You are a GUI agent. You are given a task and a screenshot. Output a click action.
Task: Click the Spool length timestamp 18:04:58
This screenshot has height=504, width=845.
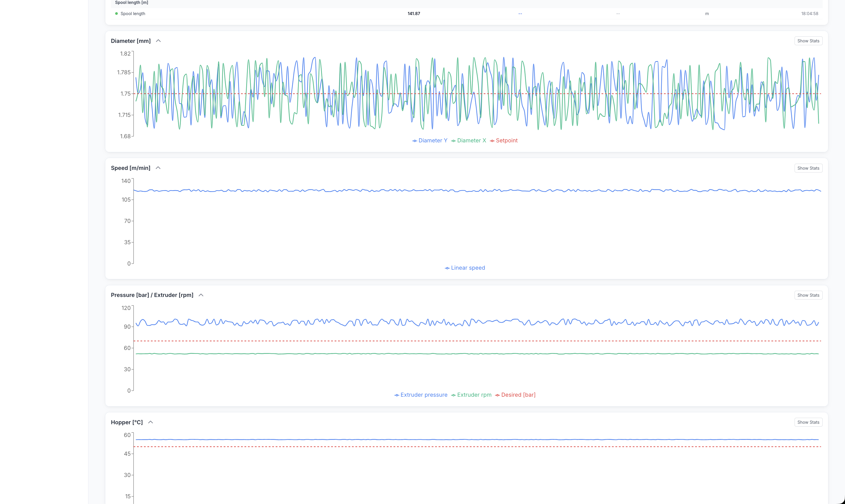[x=810, y=14]
